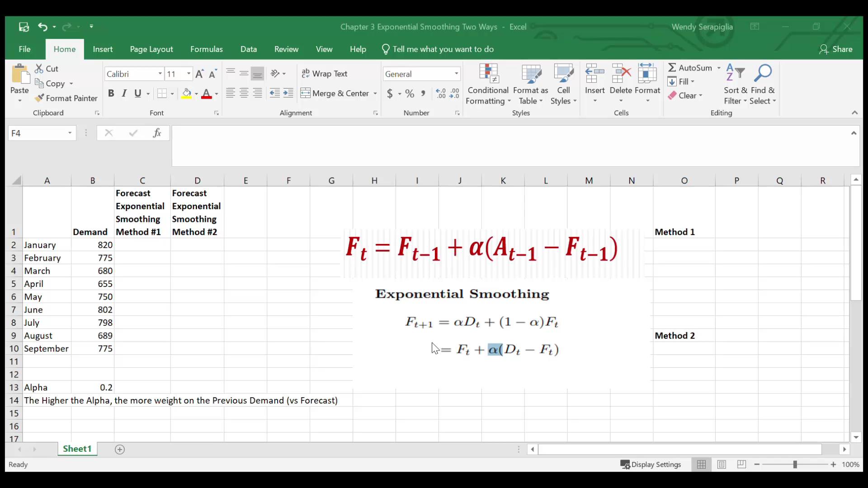The image size is (868, 488).
Task: Click the Format Painter brush icon
Action: pos(40,98)
